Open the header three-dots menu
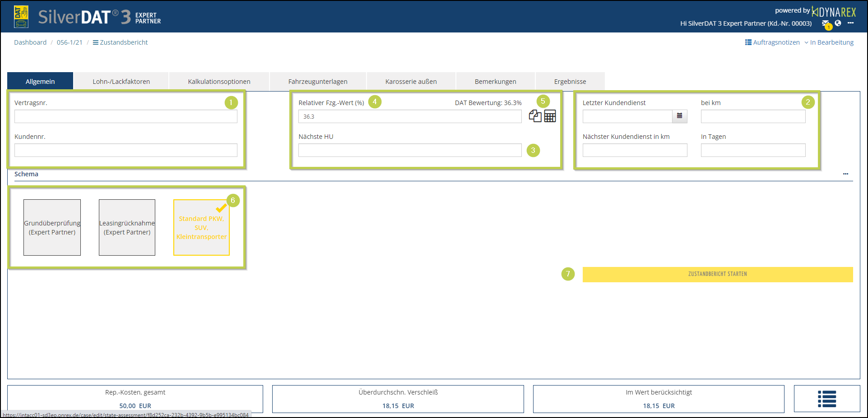This screenshot has width=868, height=418. tap(850, 23)
